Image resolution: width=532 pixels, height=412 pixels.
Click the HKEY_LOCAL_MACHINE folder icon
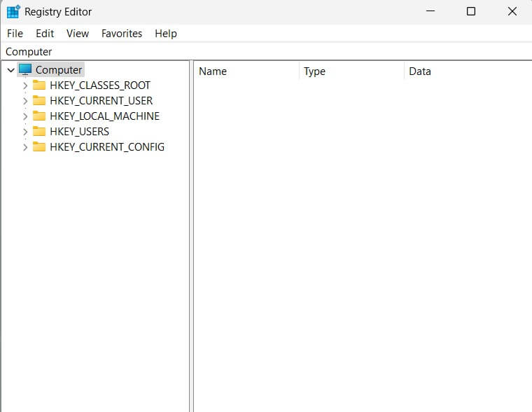(39, 116)
